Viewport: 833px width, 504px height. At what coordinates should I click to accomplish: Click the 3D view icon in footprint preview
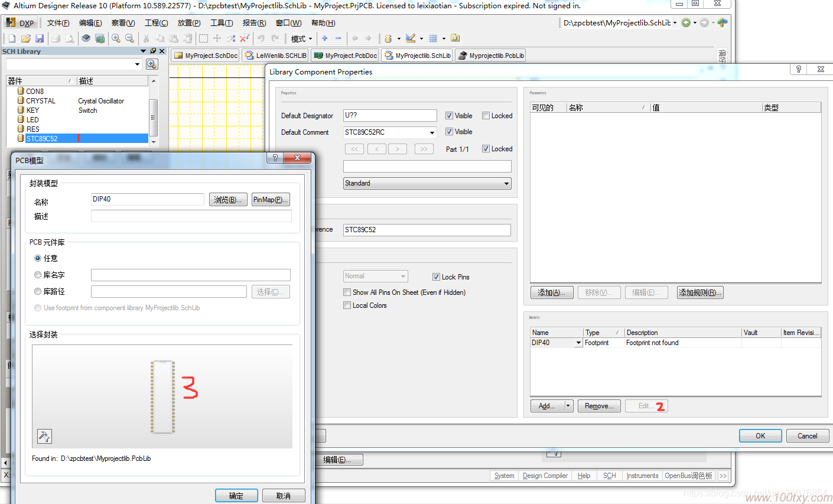click(44, 436)
